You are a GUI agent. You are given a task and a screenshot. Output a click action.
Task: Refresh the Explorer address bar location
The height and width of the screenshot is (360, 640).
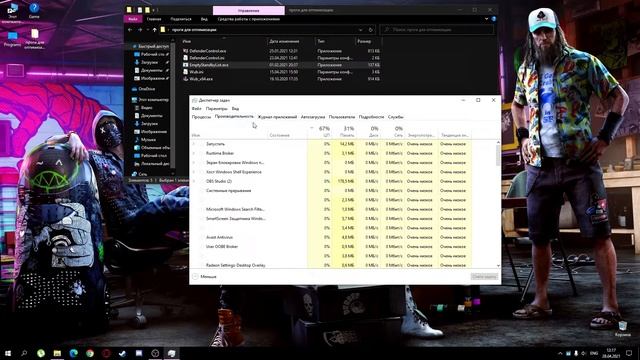pos(370,30)
